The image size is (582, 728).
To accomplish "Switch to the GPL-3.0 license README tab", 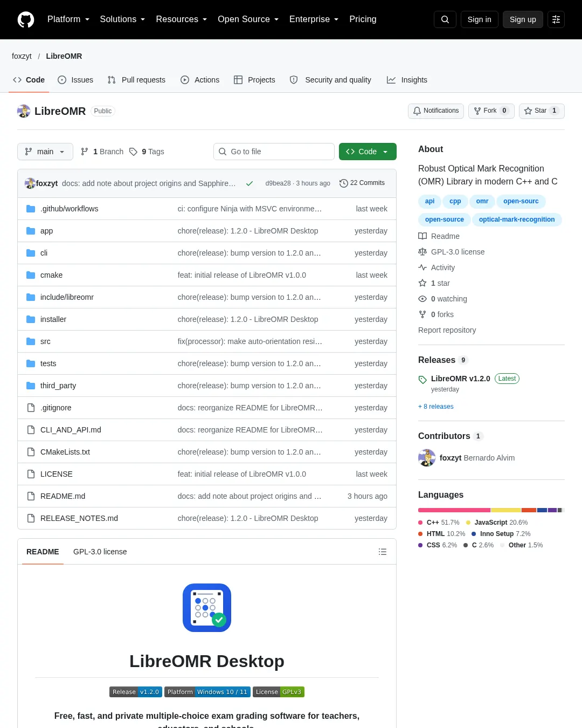I will point(100,552).
